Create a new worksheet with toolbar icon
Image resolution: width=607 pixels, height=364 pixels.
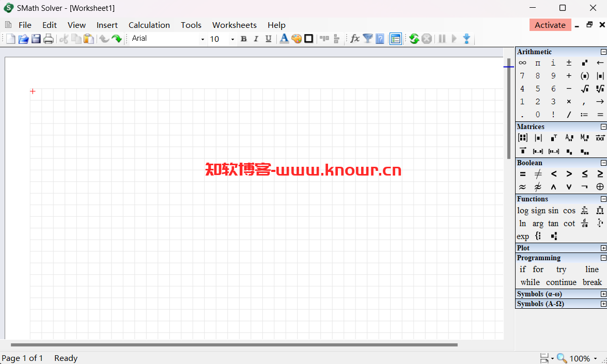tap(11, 39)
